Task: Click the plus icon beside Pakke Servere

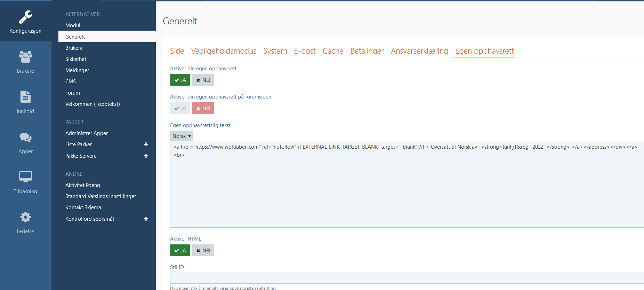Action: (146, 156)
